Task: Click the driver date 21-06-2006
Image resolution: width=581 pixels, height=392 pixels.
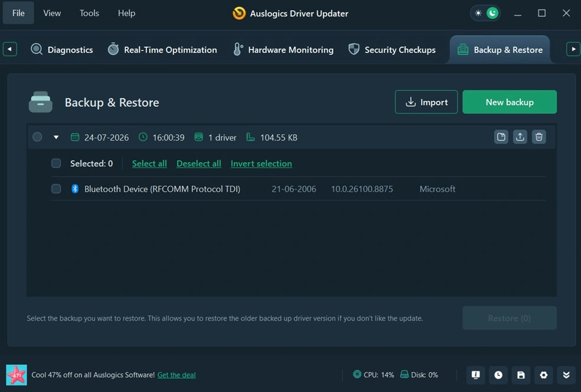Action: point(294,189)
